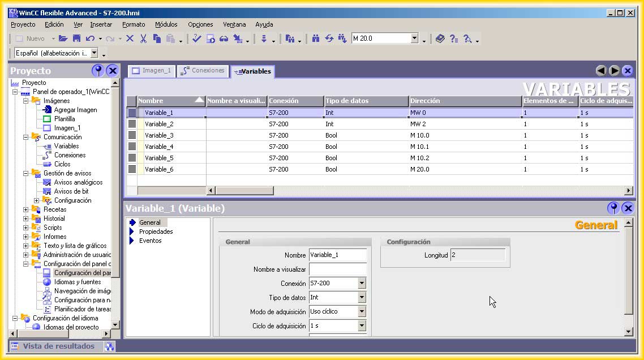Pin the Variable_1 properties panel
The height and width of the screenshot is (360, 644).
tap(613, 208)
